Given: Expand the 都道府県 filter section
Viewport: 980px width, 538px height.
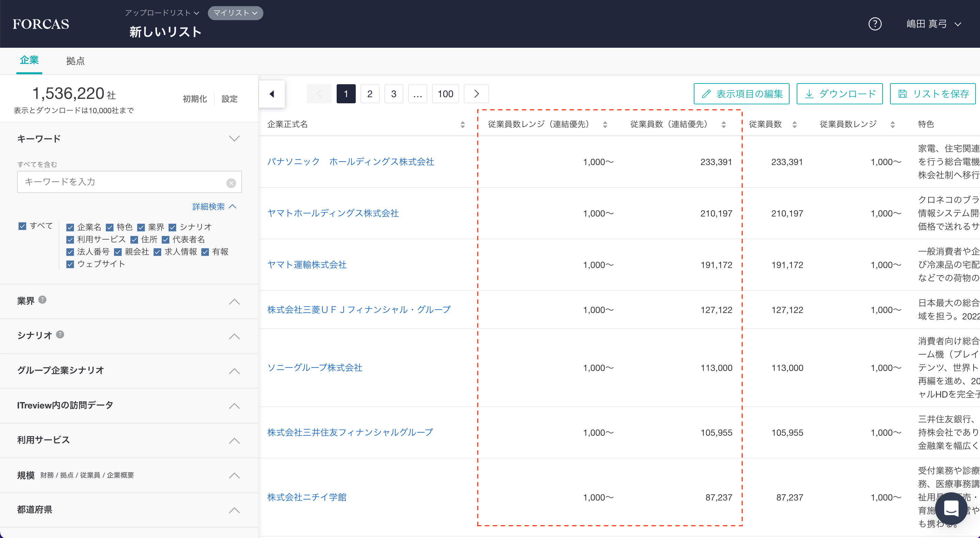Looking at the screenshot, I should point(234,510).
